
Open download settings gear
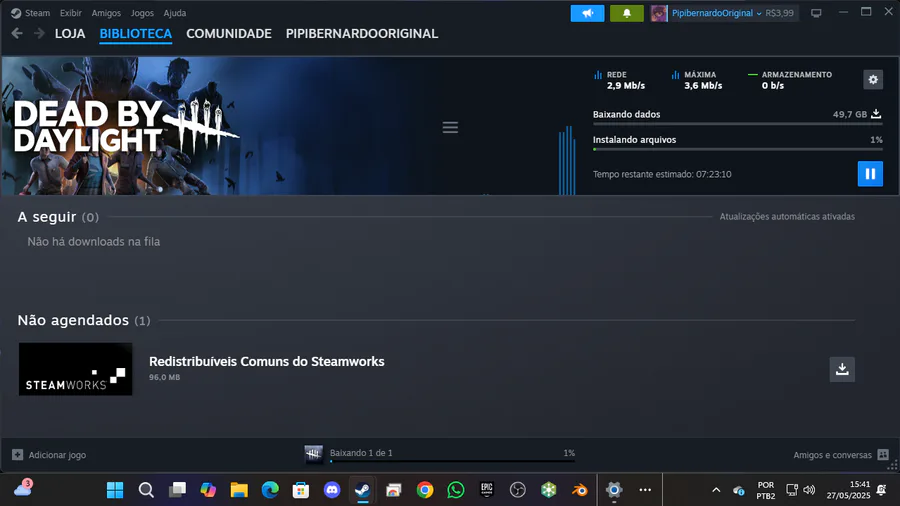tap(873, 80)
